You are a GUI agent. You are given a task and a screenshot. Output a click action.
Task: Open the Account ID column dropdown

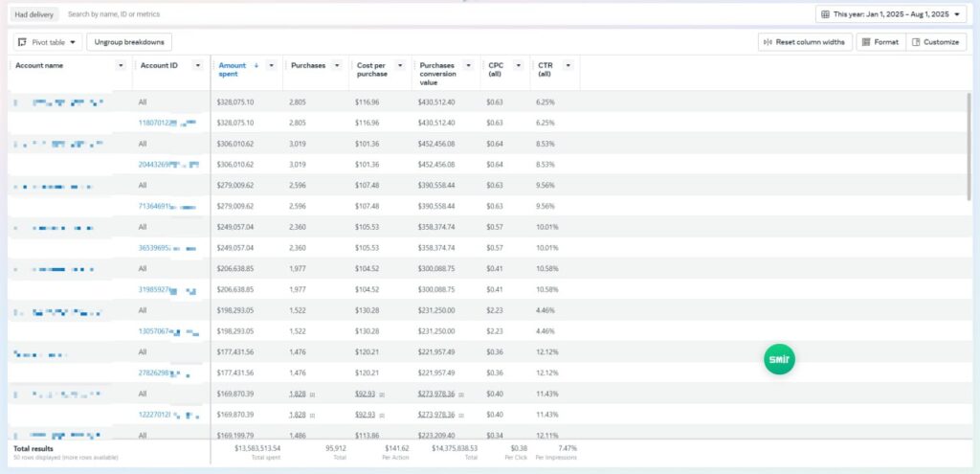coord(198,65)
